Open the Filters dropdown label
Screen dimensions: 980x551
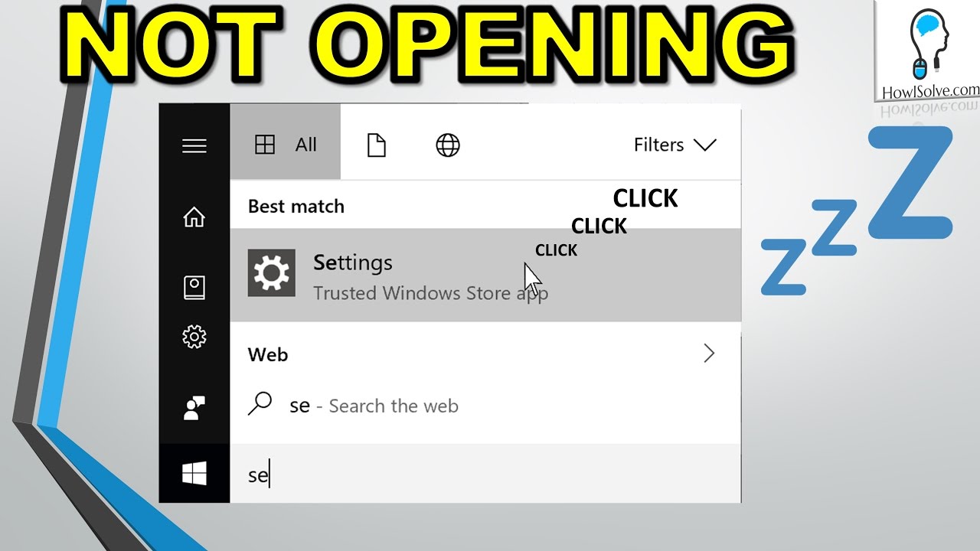coord(658,145)
